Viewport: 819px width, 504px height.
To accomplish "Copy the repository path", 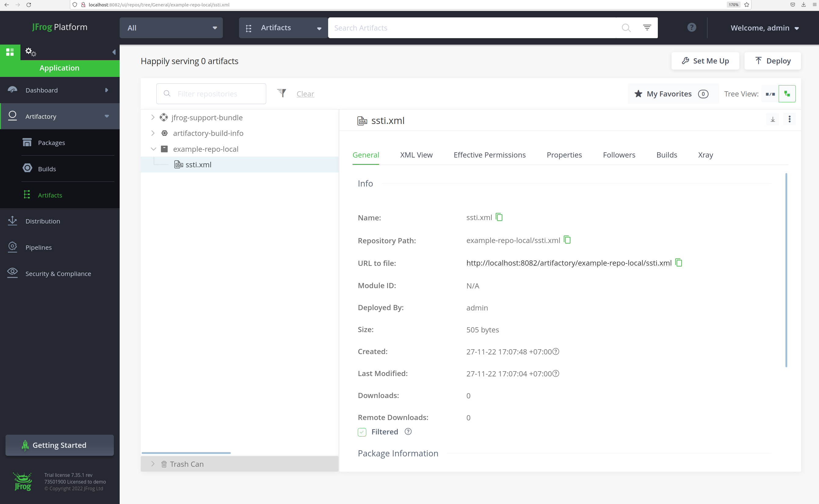I will [x=567, y=240].
